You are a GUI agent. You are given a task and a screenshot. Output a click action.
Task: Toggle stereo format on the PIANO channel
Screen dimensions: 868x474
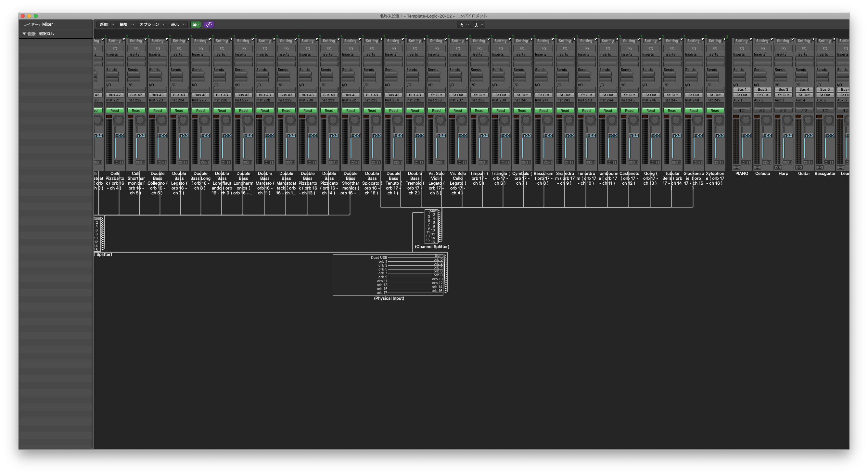[736, 167]
